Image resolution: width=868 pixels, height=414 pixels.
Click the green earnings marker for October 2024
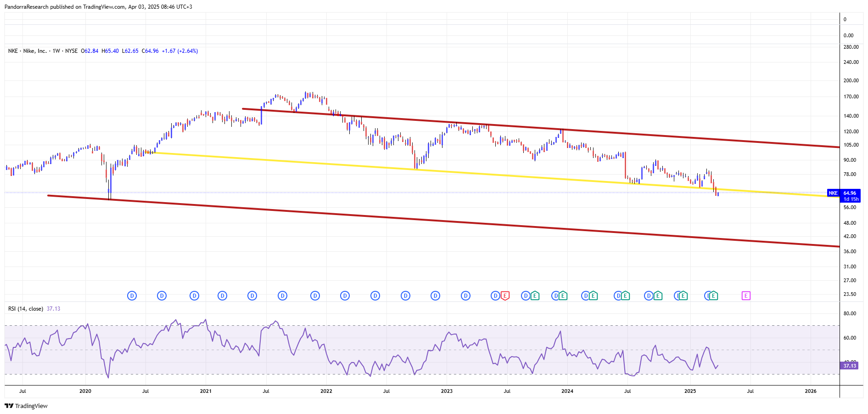[x=658, y=296]
